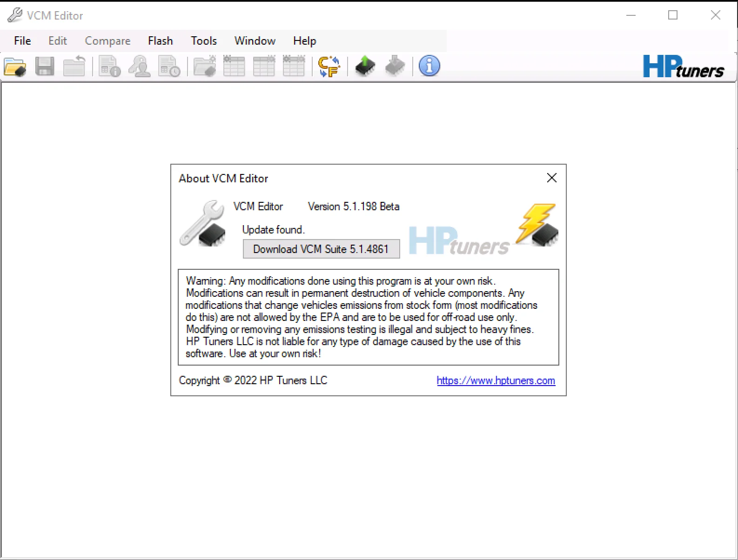Click the lightning chip icon in About dialog
The height and width of the screenshot is (560, 738).
coord(538,225)
